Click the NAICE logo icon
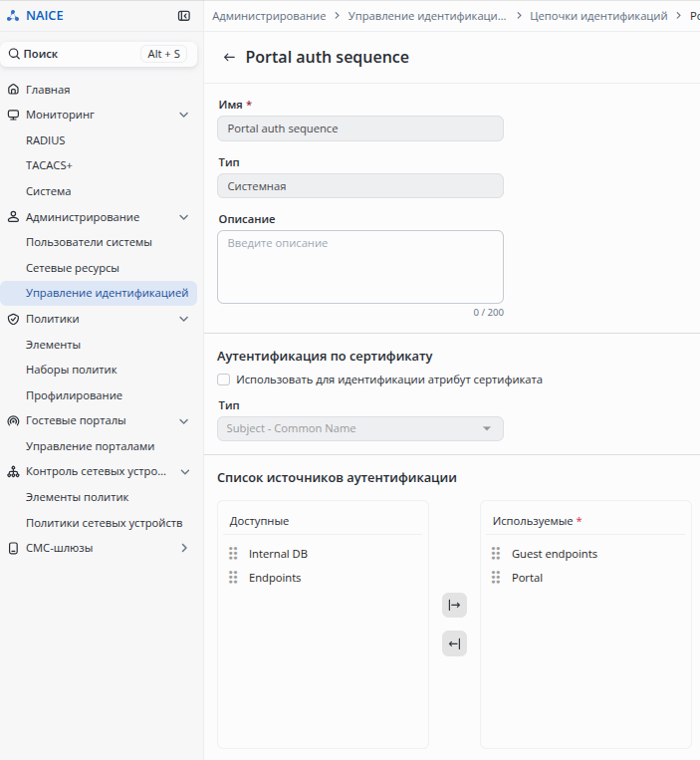Screen dimensions: 700x760 pos(13,16)
